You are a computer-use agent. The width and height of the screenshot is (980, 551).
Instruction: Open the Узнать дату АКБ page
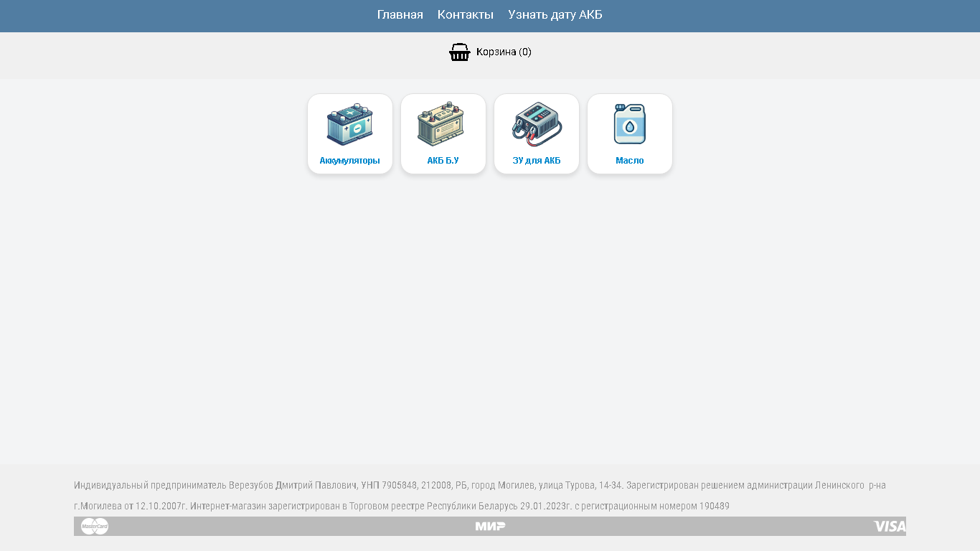tap(555, 14)
